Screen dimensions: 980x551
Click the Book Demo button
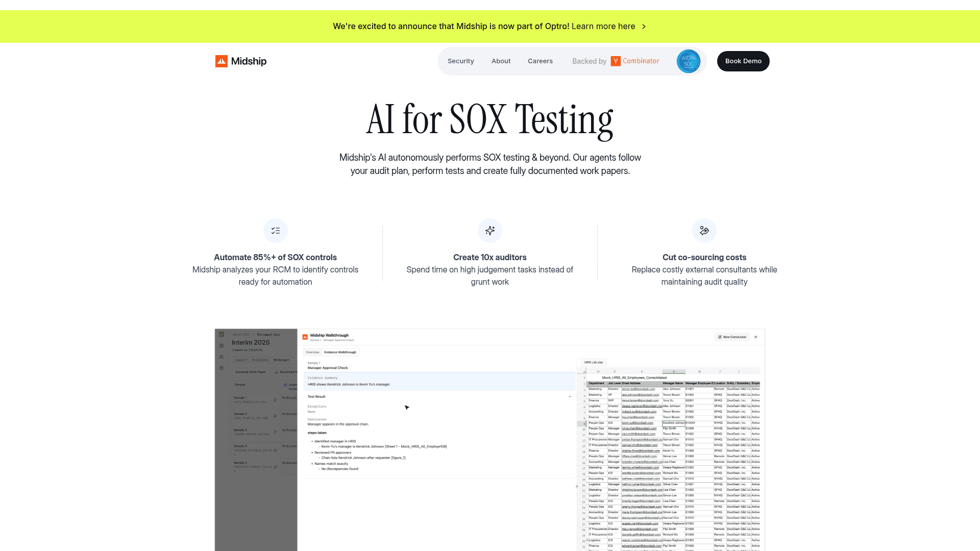[743, 61]
